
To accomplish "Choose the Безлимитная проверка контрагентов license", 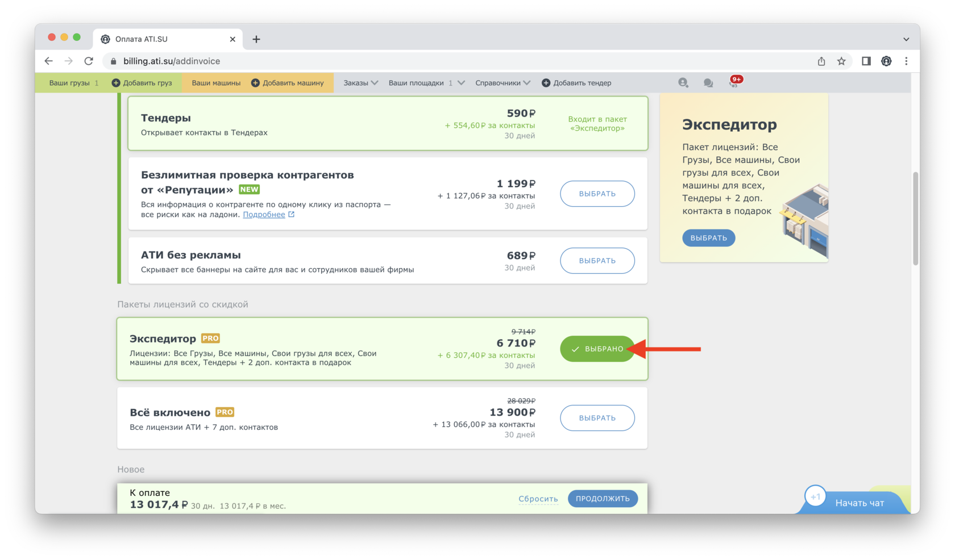I will click(597, 194).
